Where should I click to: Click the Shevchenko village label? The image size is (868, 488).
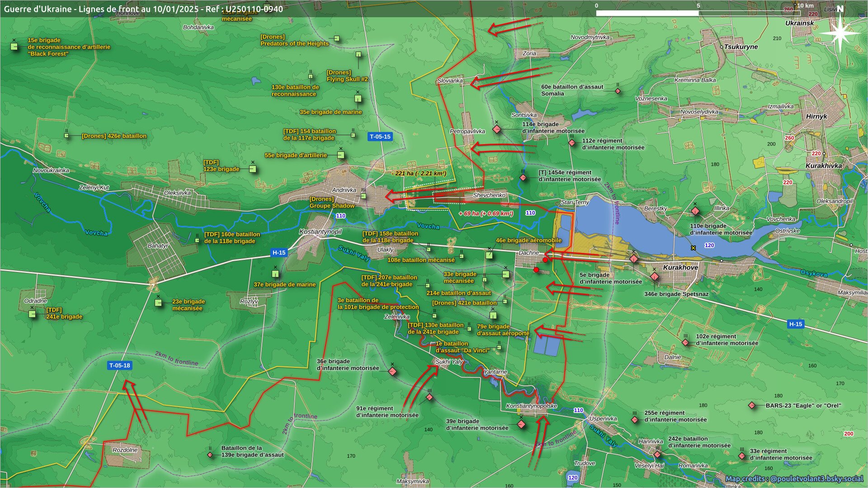(489, 195)
